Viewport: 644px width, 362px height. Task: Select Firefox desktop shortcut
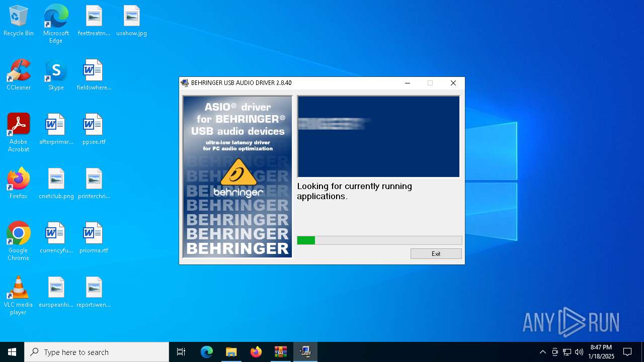19,184
